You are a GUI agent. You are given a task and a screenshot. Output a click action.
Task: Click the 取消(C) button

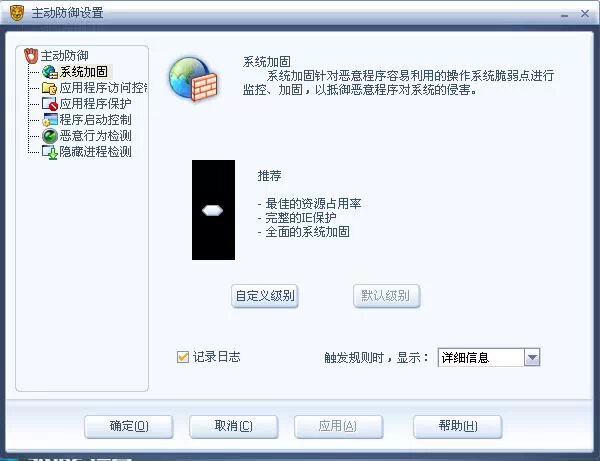point(233,426)
